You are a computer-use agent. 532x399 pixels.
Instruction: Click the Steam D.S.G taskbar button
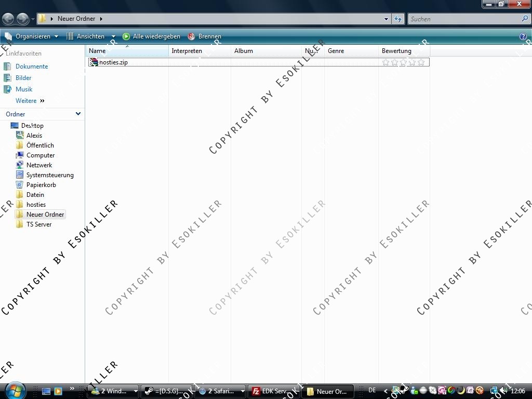pos(166,391)
